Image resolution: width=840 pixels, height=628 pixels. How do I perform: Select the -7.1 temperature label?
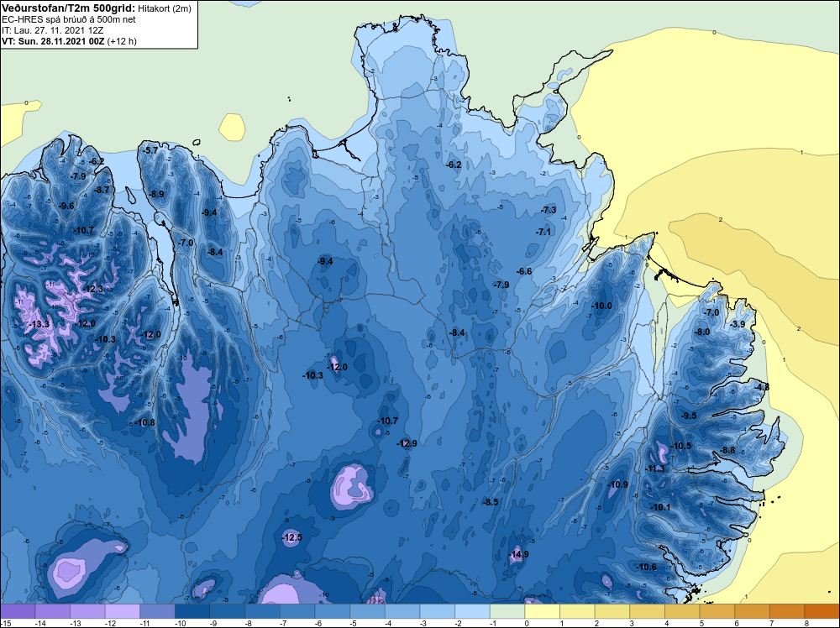coord(543,231)
